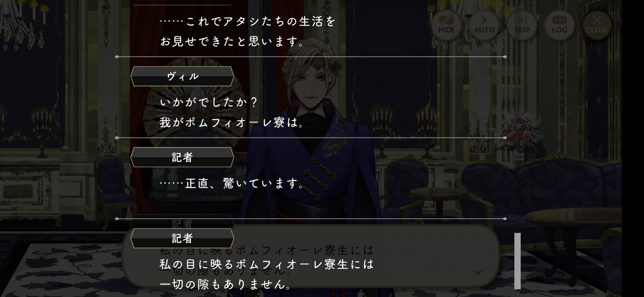Select the 記者 label above 正直、驚いています
This screenshot has height=297, width=644.
point(182,157)
